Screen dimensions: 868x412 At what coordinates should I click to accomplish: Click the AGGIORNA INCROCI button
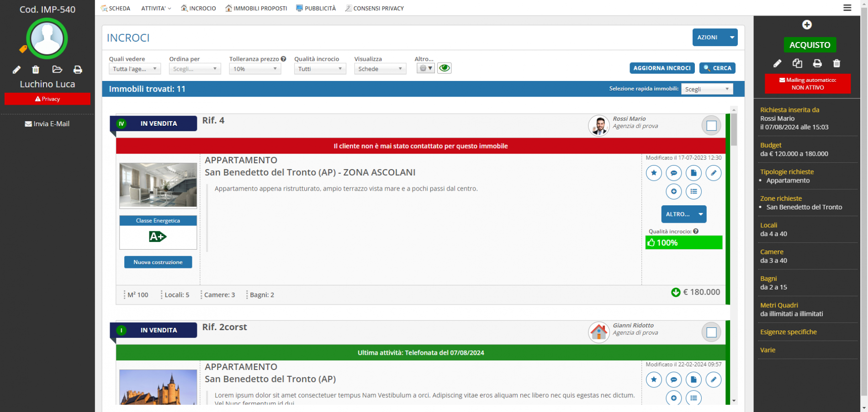(662, 68)
